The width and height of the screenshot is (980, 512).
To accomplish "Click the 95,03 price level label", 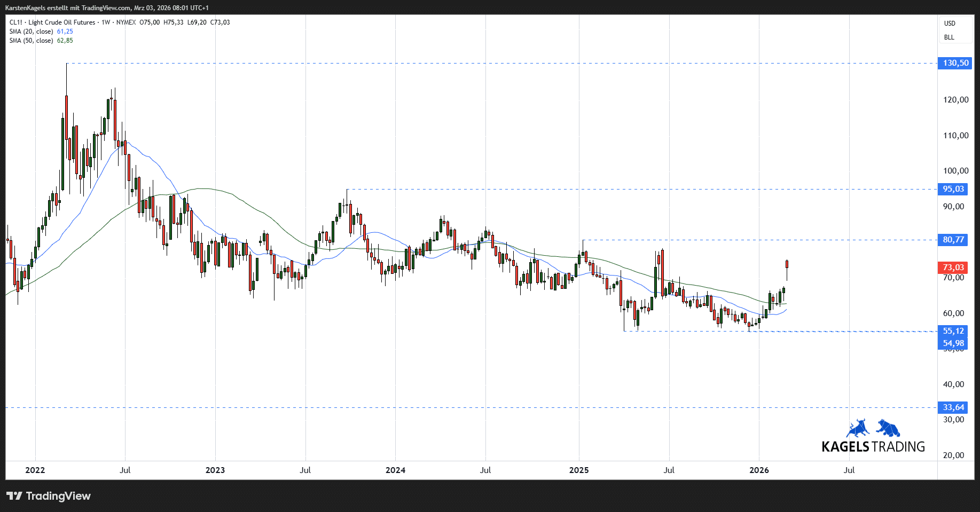I will 953,189.
